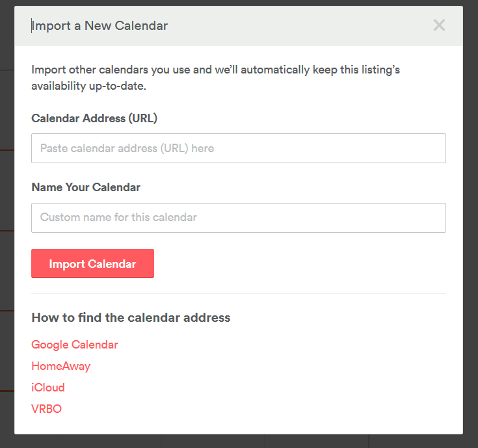Click the dark overlay below the dialog

click(x=238, y=441)
